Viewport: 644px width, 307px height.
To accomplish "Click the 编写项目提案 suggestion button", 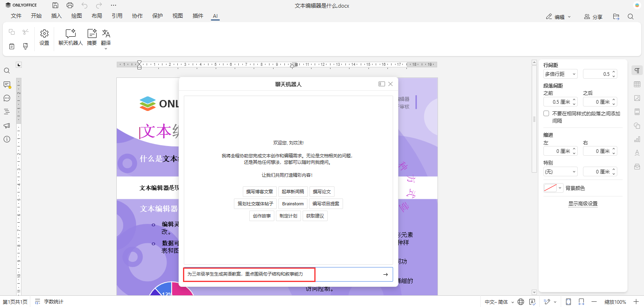I will click(326, 204).
